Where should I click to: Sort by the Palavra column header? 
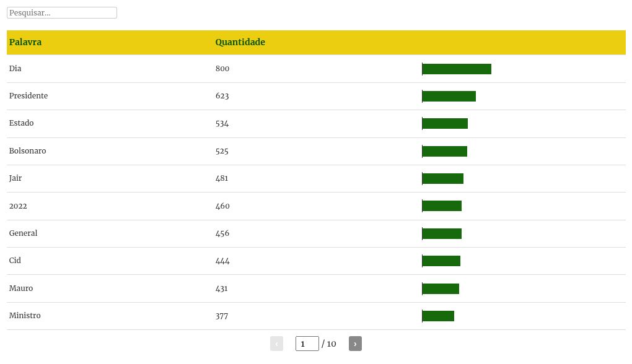tap(25, 42)
